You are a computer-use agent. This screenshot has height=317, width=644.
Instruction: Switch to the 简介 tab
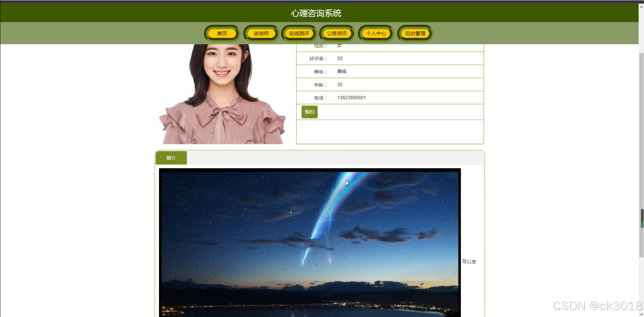[171, 158]
